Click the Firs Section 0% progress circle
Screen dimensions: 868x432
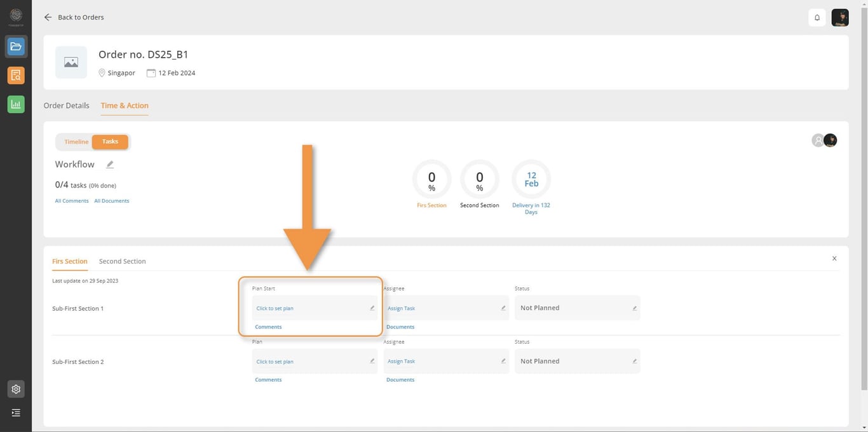point(432,179)
